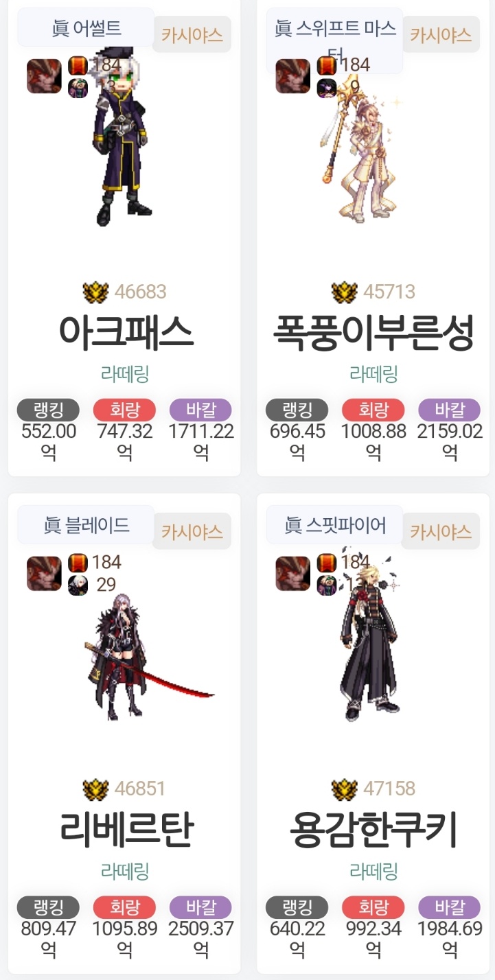
Task: Click the gold rank emblem beside 45713
Action: coord(345,292)
